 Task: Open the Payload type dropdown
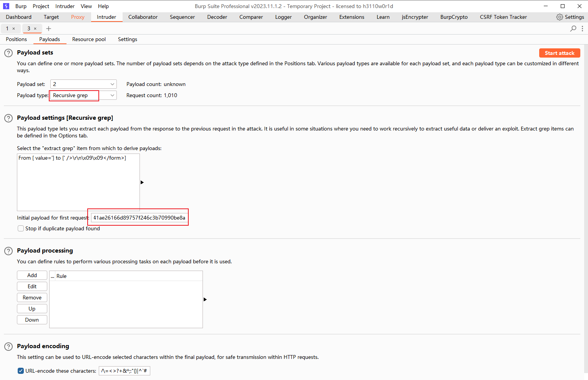(83, 95)
